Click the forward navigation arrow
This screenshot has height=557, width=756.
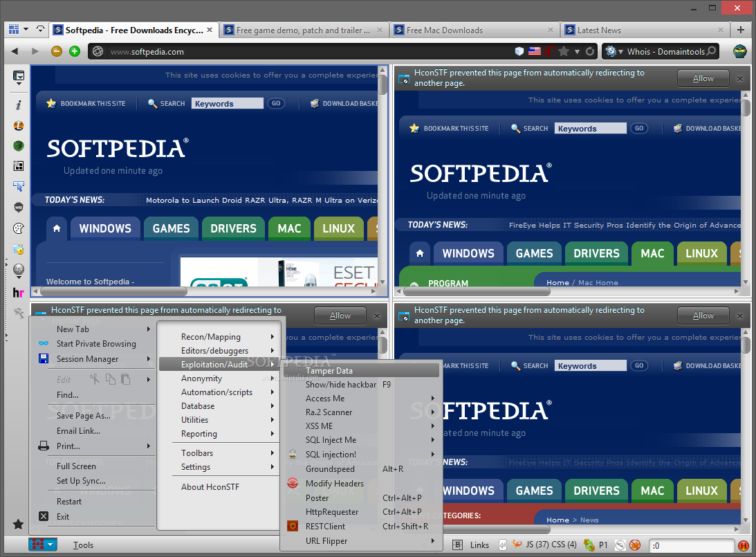35,51
